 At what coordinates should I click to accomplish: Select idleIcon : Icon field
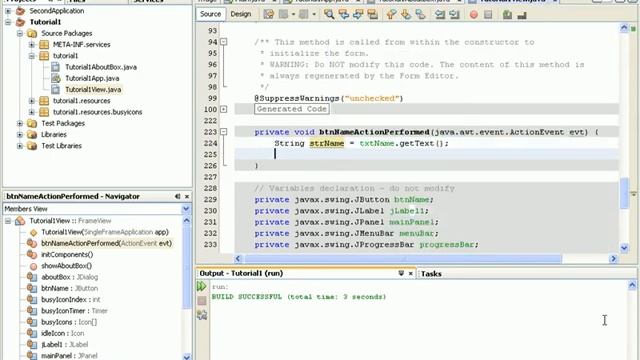(x=62, y=333)
